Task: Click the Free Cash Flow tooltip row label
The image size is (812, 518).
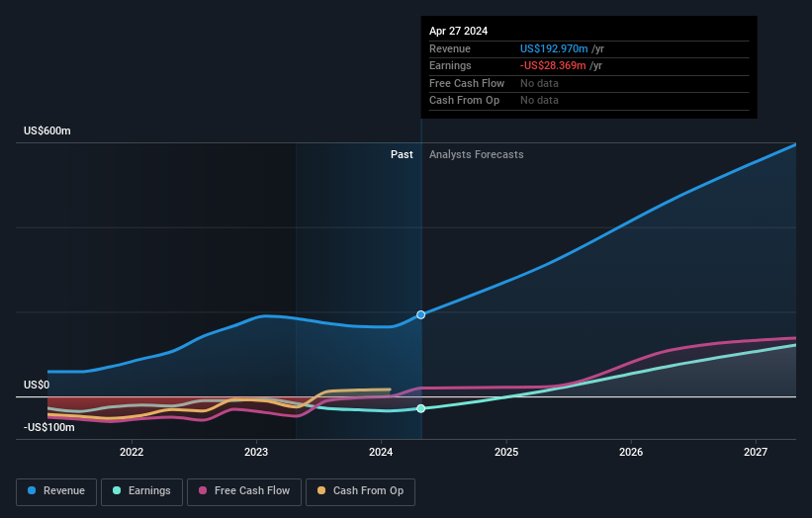Action: [x=467, y=83]
